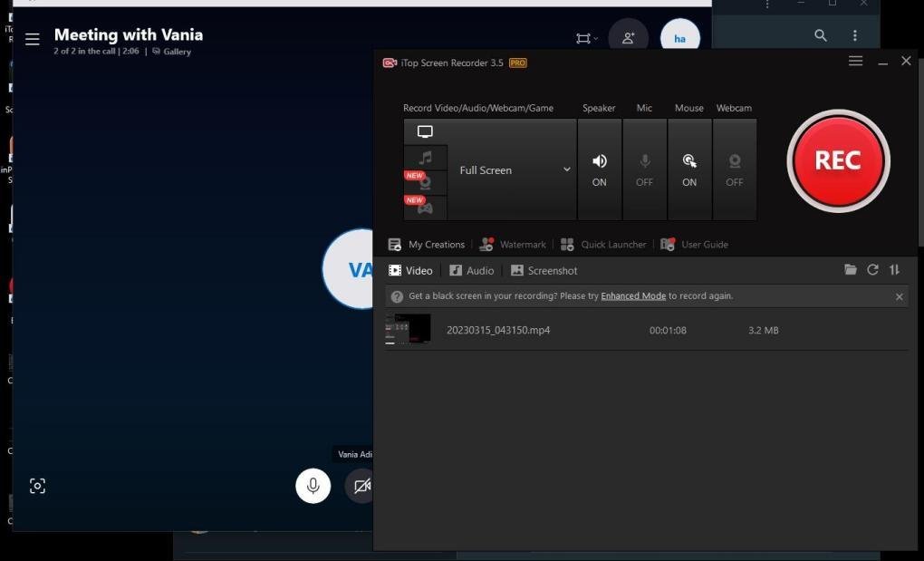Viewport: 924px width, 561px height.
Task: Open the Enhanced Mode link
Action: [633, 296]
